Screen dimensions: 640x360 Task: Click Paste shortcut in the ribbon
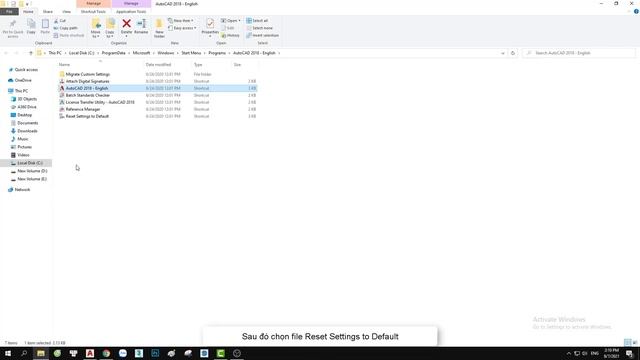pyautogui.click(x=69, y=35)
